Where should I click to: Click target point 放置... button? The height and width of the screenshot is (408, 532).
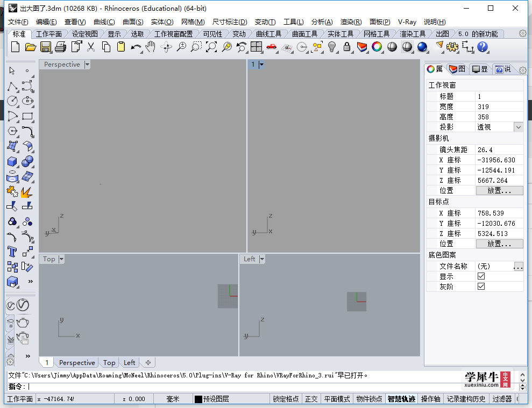(x=499, y=244)
